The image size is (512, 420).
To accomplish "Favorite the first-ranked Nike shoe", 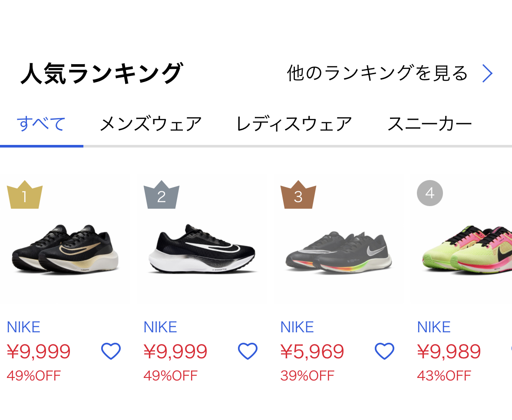I will click(111, 351).
